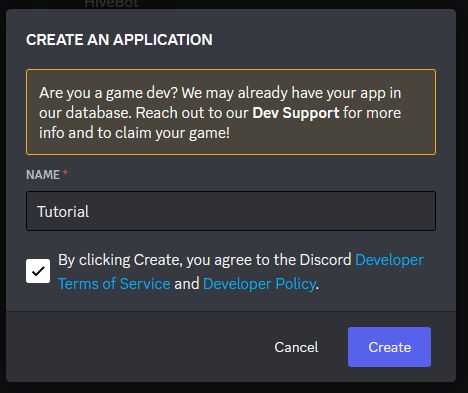The width and height of the screenshot is (468, 393).
Task: Tick the agreement checkbox
Action: tap(38, 271)
